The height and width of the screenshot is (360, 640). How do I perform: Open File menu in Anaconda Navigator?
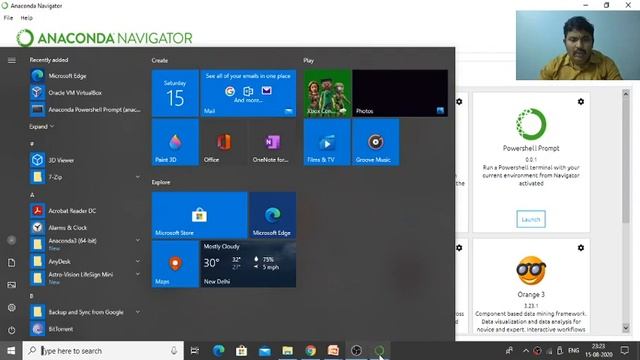(8, 18)
